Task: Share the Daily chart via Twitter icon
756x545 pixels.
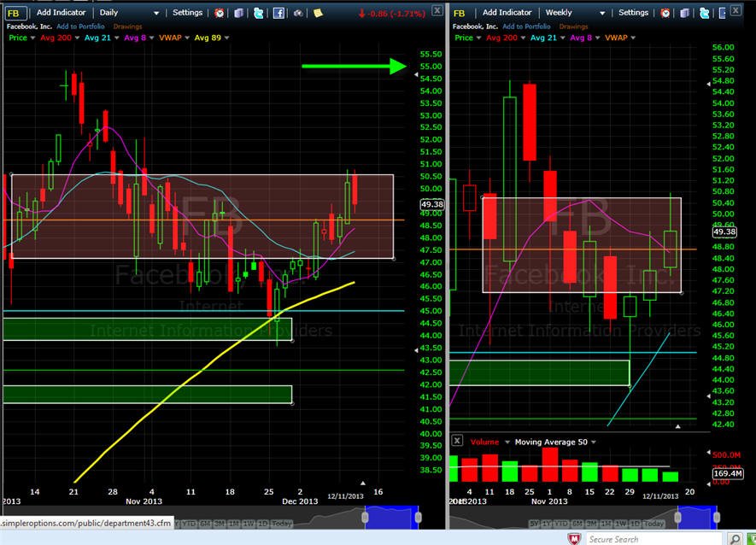Action: pos(259,13)
